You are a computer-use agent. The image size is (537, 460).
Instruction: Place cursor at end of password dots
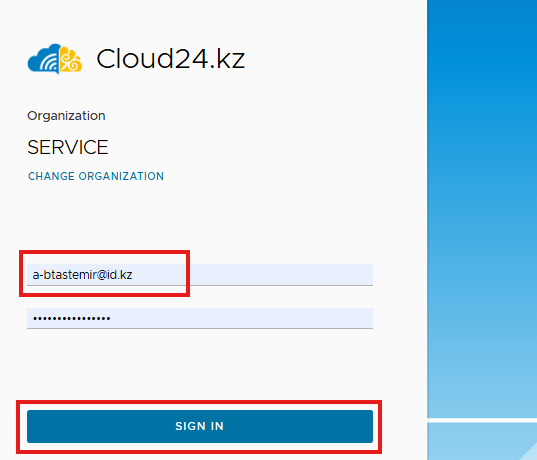click(x=111, y=318)
